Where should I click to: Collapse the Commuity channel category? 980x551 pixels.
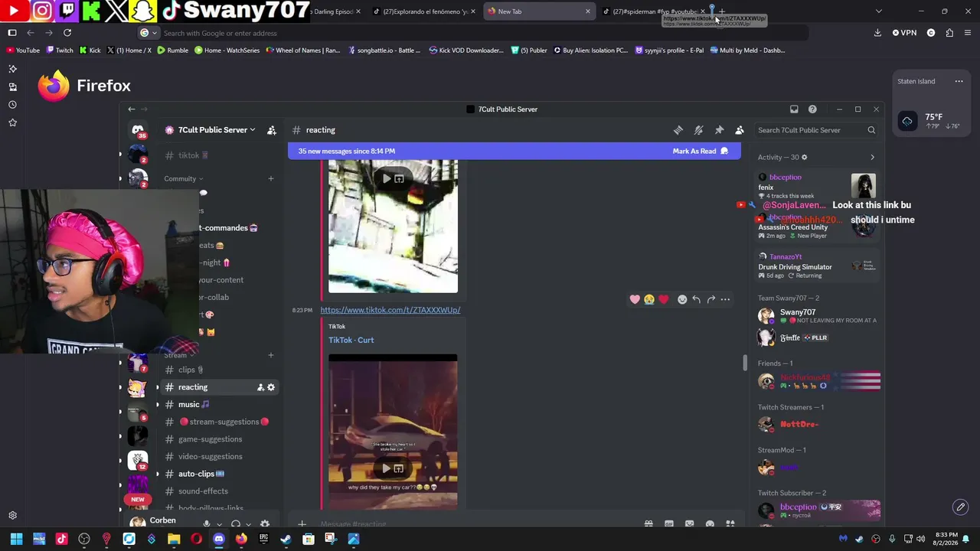coord(184,179)
